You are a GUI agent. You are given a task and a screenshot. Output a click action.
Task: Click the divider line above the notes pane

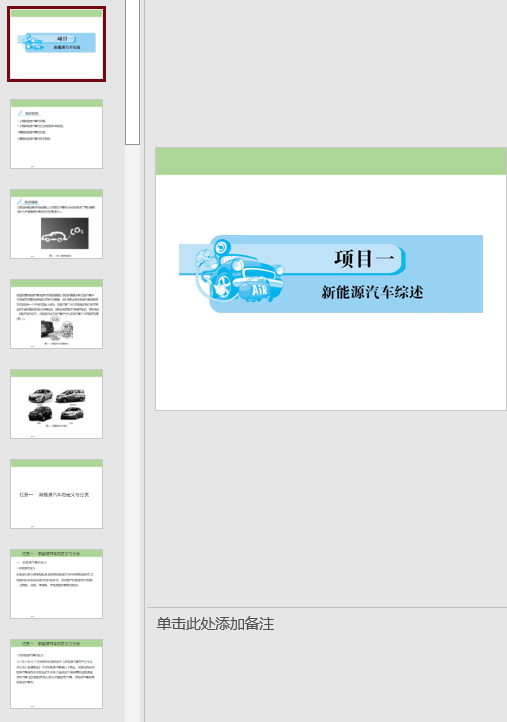327,607
